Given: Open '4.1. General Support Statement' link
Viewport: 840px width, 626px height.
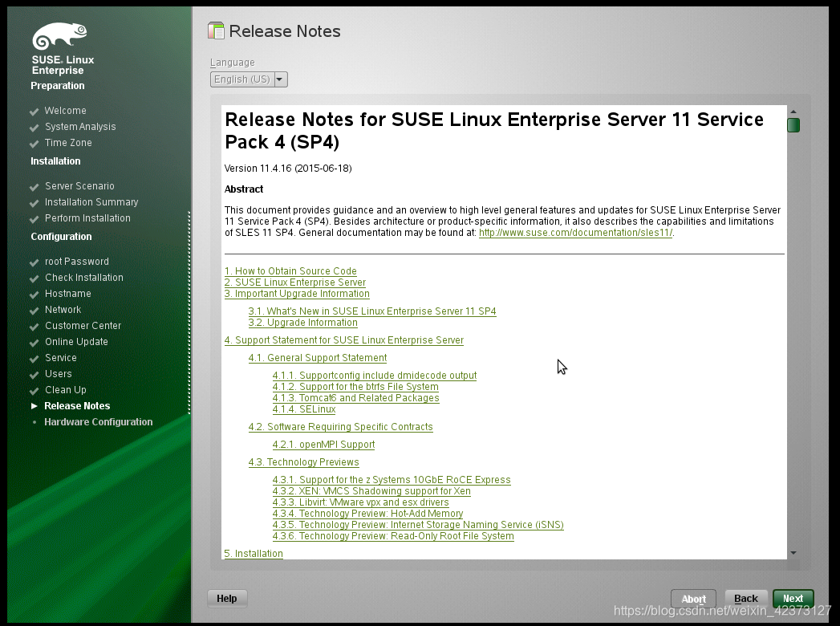Looking at the screenshot, I should pos(318,358).
